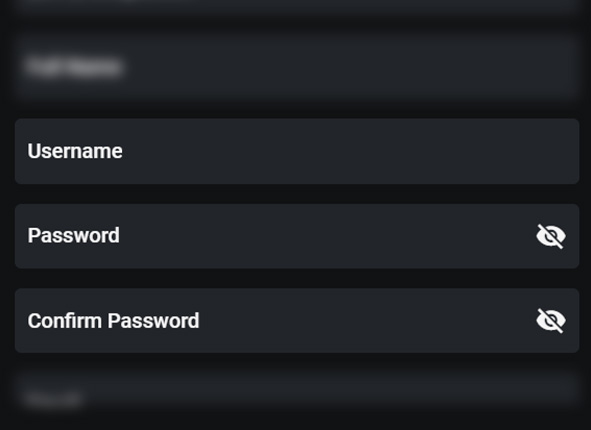The width and height of the screenshot is (591, 430).
Task: Click empty area inside Username box
Action: [x=339, y=151]
